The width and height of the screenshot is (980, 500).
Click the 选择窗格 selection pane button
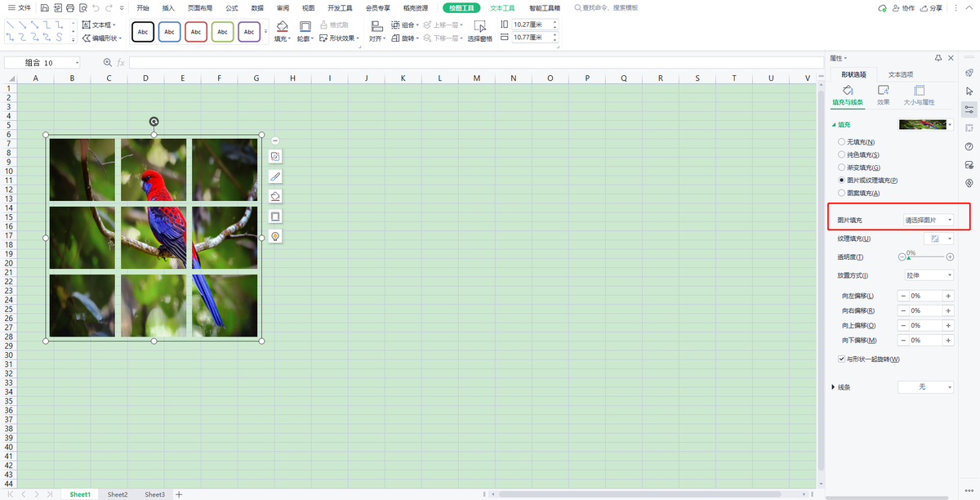[x=481, y=31]
